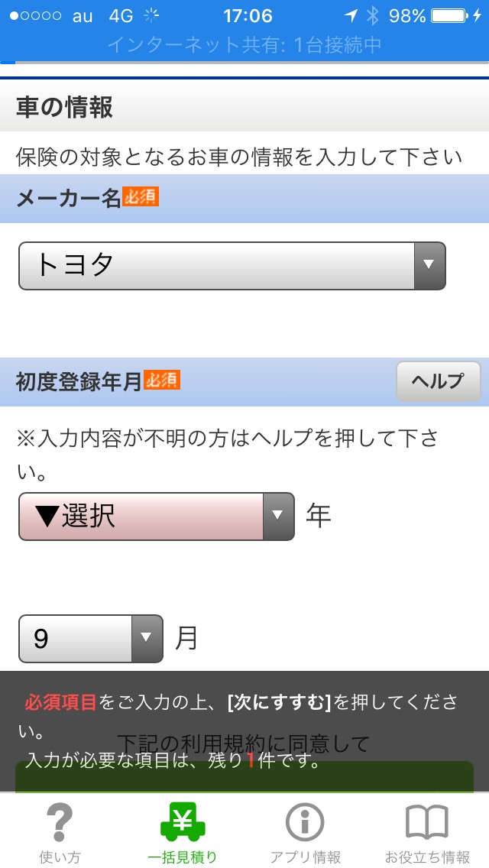Switch to the 使い方 tab label
Viewport: 489px width, 868px height.
click(60, 857)
